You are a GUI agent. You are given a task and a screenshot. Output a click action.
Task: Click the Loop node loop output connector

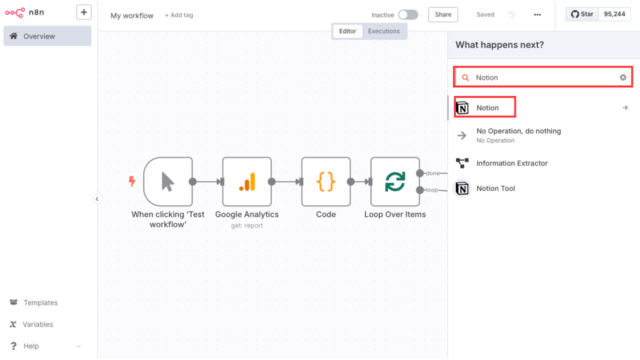420,190
